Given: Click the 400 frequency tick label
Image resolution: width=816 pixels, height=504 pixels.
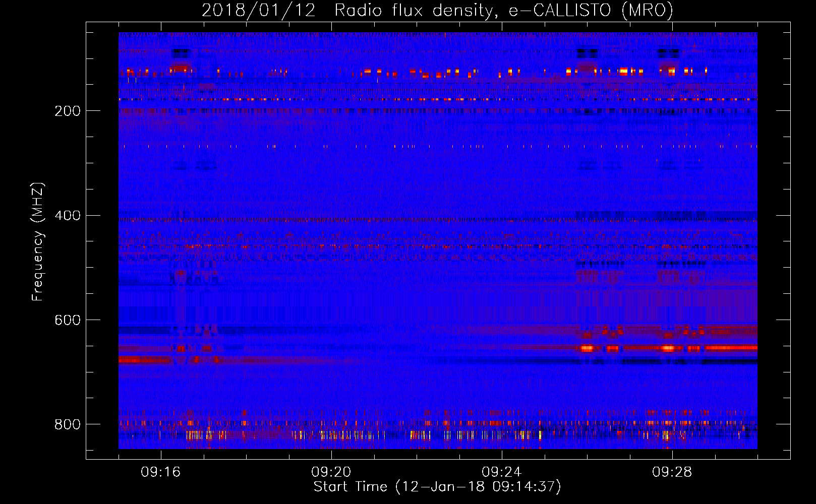Looking at the screenshot, I should [68, 216].
